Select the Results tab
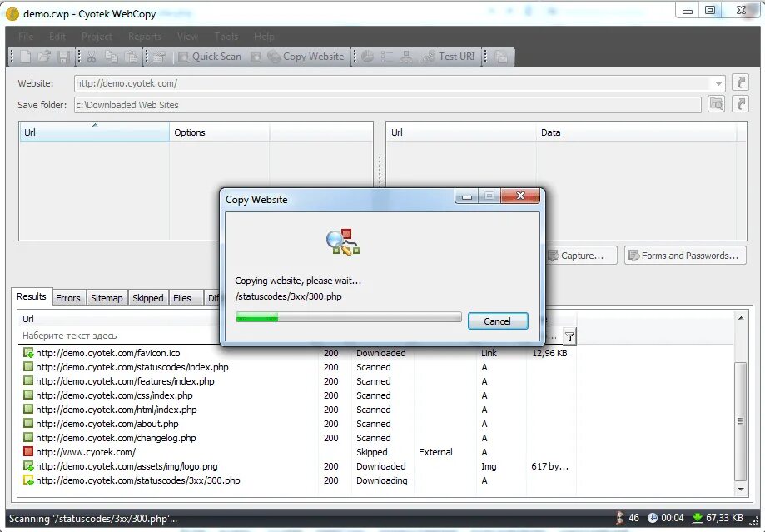The height and width of the screenshot is (532, 765). pos(32,296)
